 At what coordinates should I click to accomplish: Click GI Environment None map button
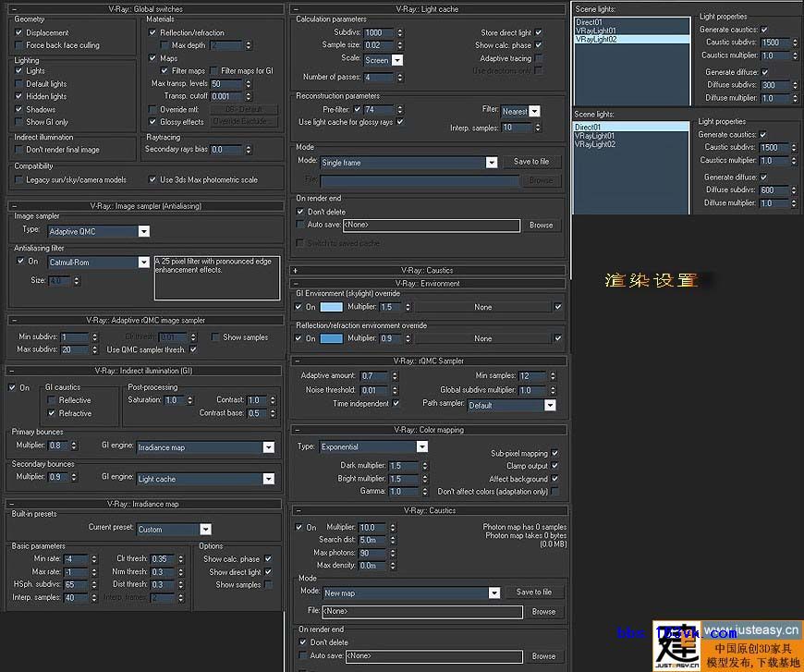click(482, 307)
